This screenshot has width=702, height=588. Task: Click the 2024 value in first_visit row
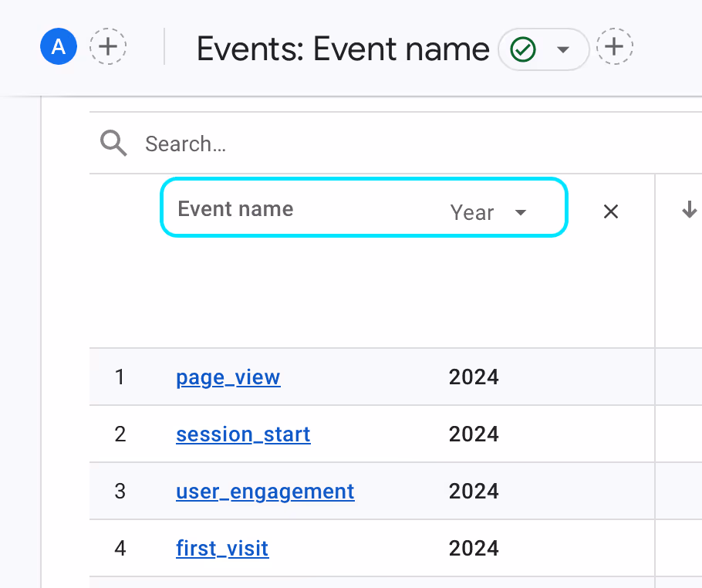click(474, 549)
